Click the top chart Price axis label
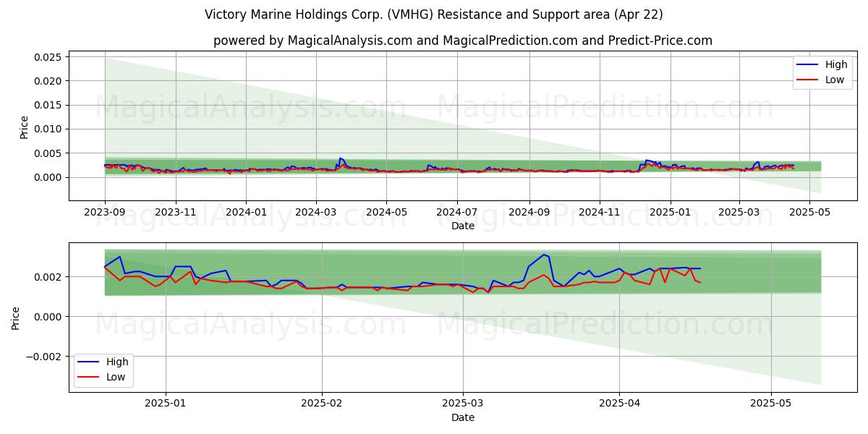868x434 pixels. coord(24,127)
